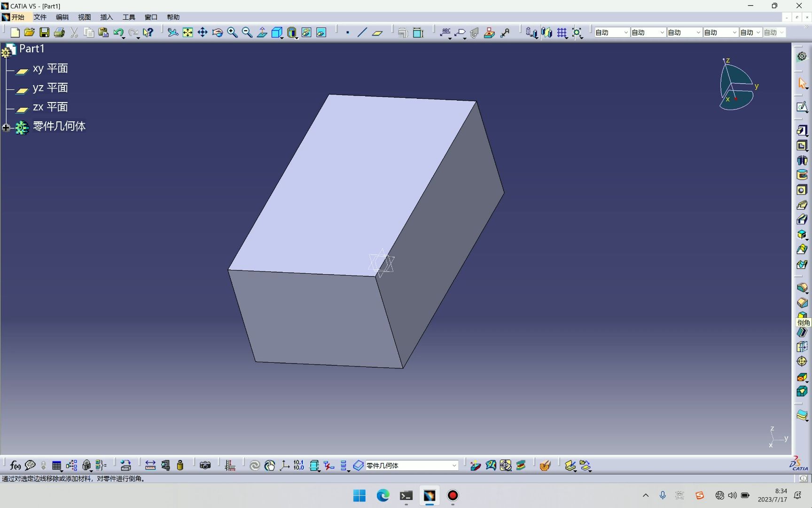Create a line with the Line tool
812x508 pixels.
coord(362,32)
